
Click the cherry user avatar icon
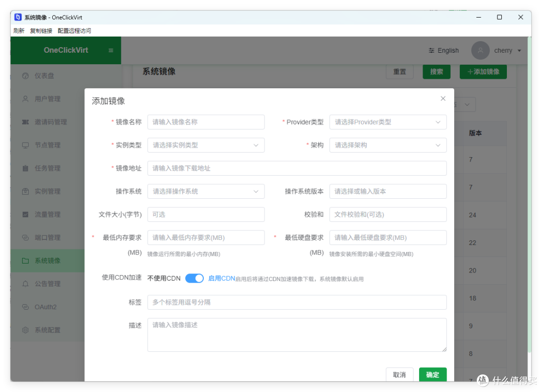coord(480,51)
